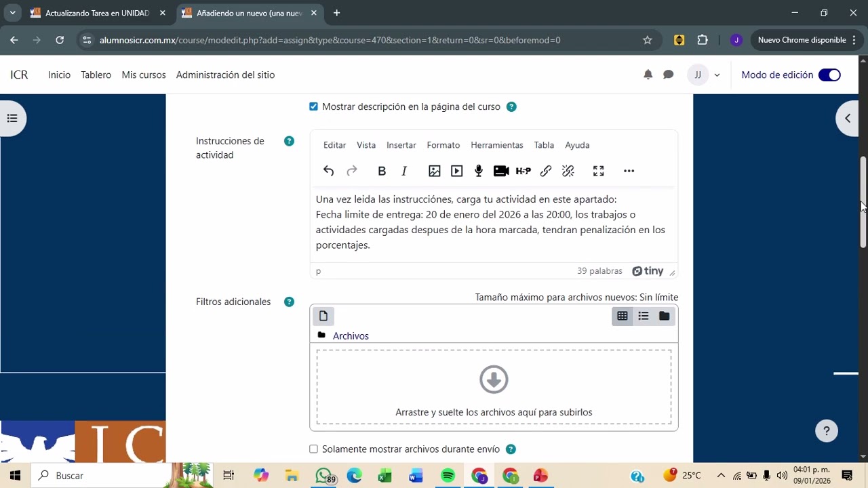Image resolution: width=868 pixels, height=488 pixels.
Task: Go to Inicio in the navigation bar
Action: (59, 75)
